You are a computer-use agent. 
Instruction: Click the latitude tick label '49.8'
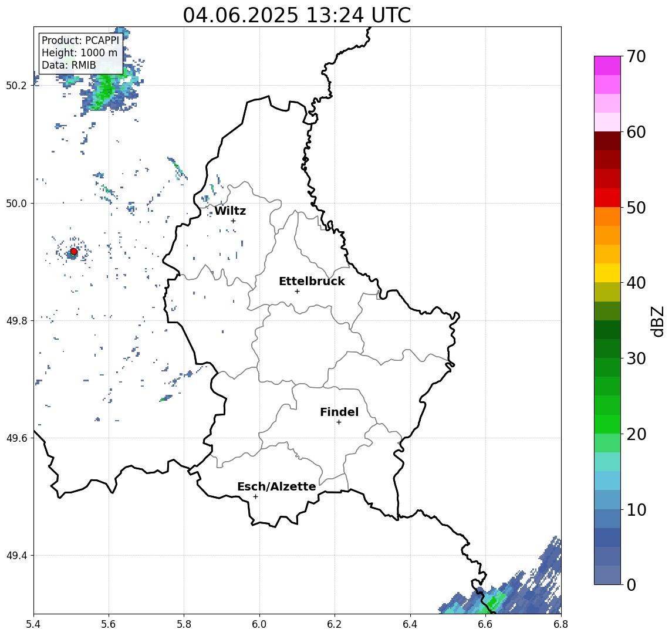pyautogui.click(x=16, y=320)
